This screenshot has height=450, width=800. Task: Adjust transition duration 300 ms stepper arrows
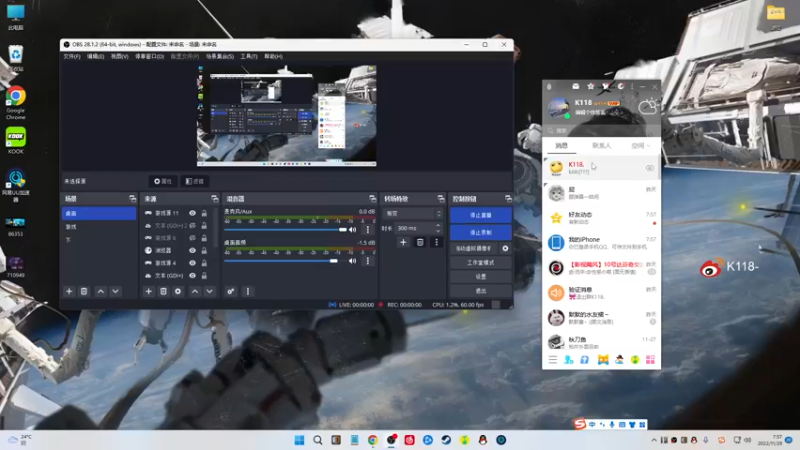click(438, 228)
